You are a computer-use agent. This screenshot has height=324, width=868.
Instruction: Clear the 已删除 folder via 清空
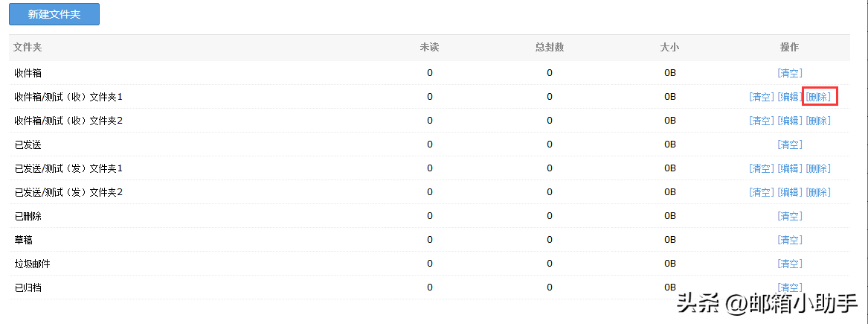point(789,216)
